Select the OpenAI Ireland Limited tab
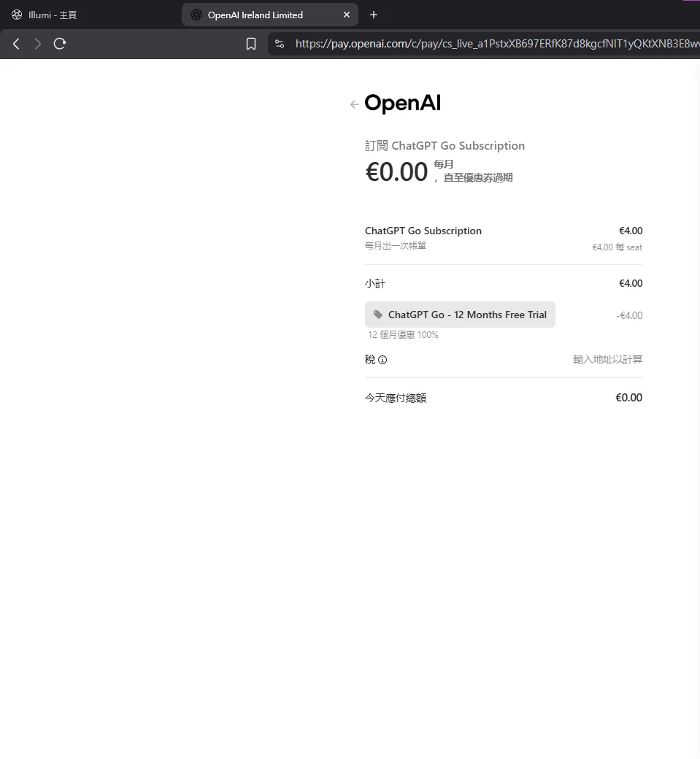This screenshot has width=700, height=759. click(255, 15)
